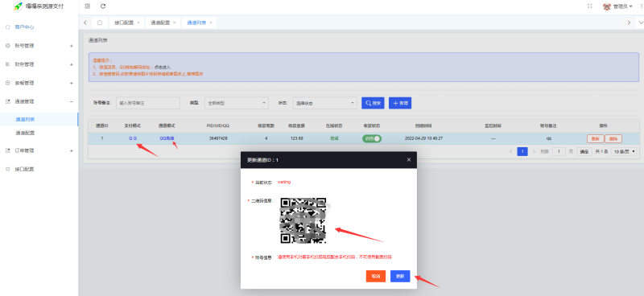
Task: Collapse the 通道管理 menu minus sign
Action: pyautogui.click(x=72, y=101)
